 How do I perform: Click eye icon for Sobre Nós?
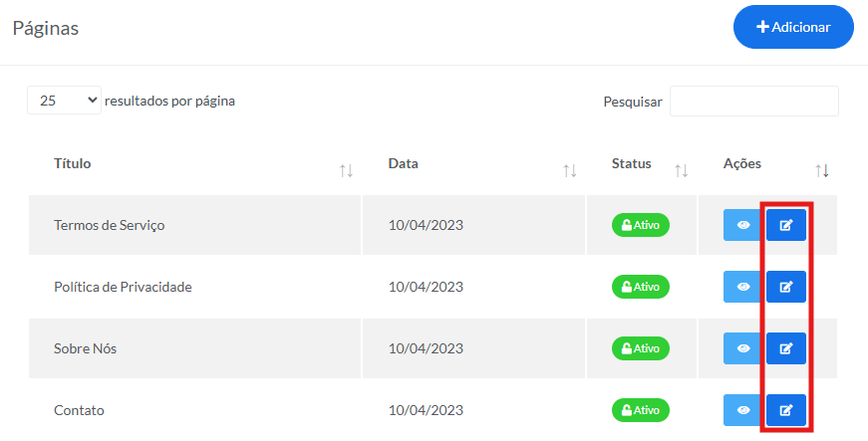(x=743, y=348)
